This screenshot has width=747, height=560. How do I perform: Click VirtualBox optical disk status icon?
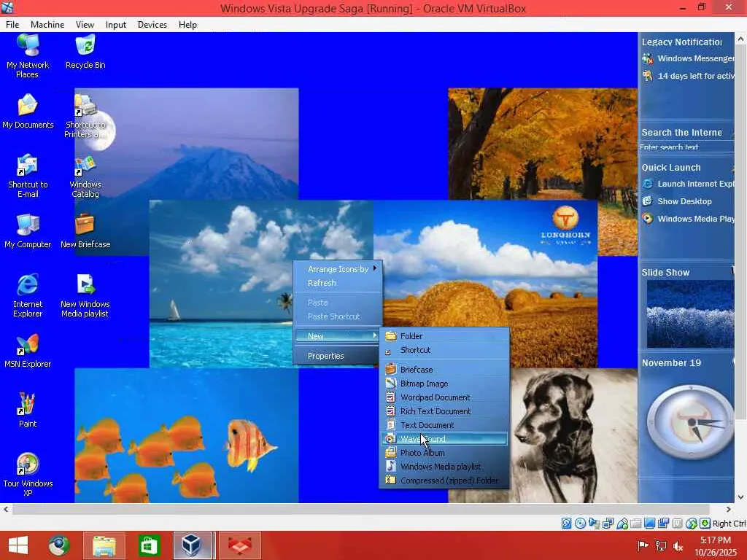[x=580, y=524]
